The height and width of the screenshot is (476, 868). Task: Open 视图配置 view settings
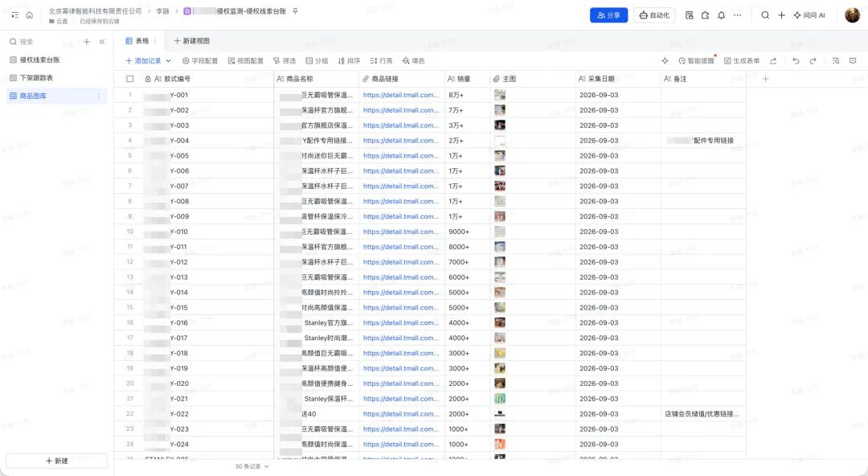click(246, 61)
